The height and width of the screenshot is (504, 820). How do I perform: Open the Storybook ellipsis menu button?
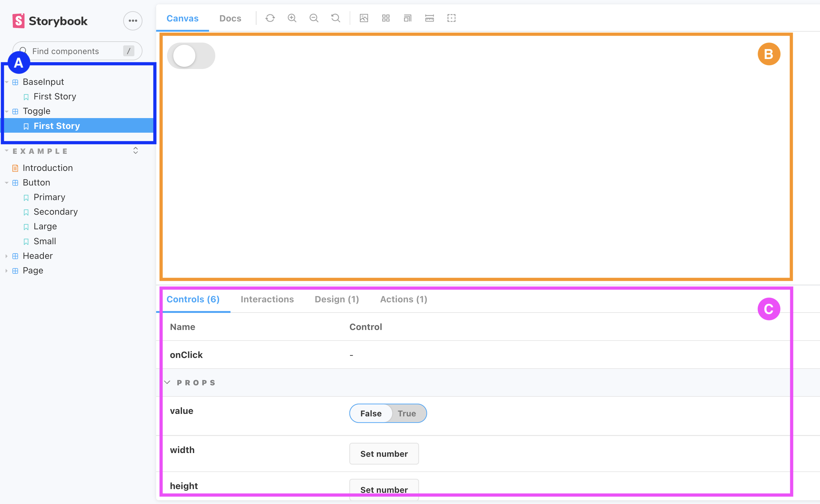click(x=133, y=21)
